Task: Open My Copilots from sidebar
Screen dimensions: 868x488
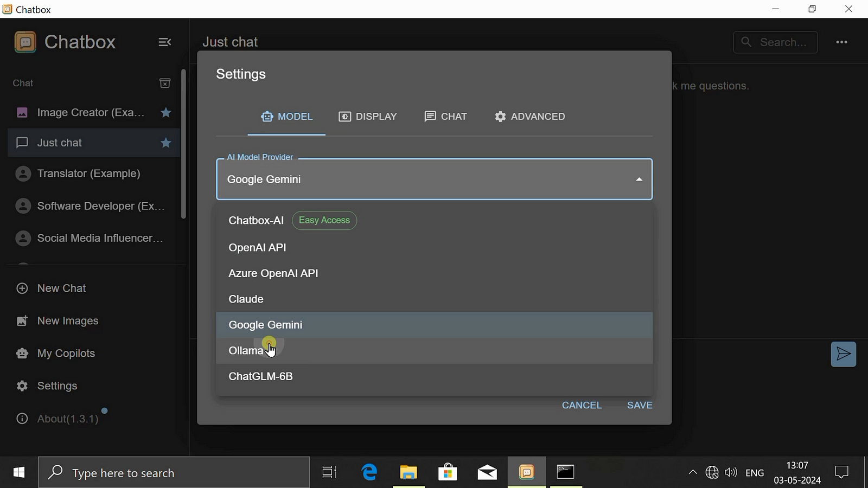Action: point(66,354)
